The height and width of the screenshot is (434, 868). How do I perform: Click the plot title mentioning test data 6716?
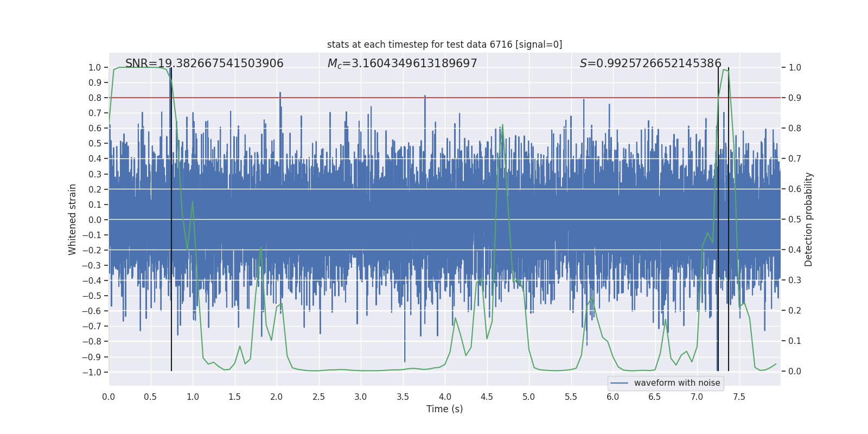(x=444, y=44)
